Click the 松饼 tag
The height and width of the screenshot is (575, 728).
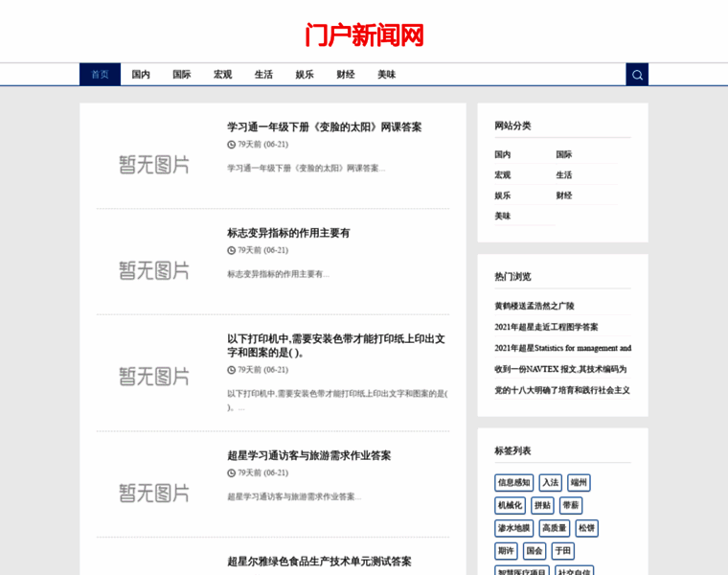[x=587, y=528]
